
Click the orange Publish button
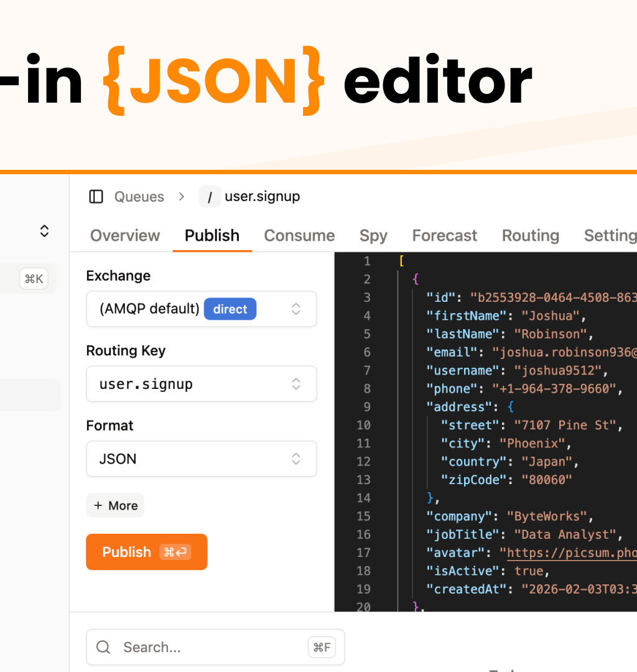pyautogui.click(x=147, y=552)
